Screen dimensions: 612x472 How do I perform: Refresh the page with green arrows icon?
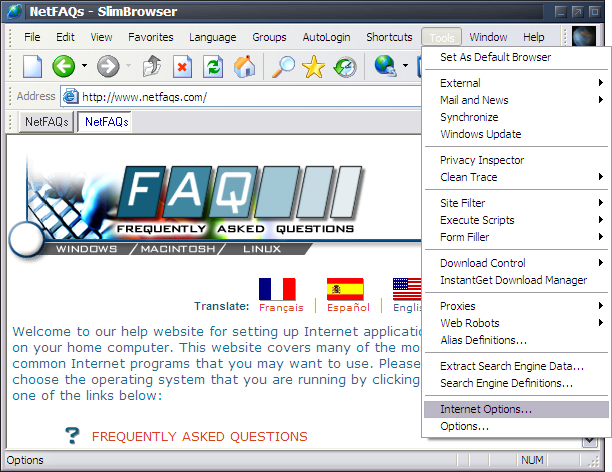[x=213, y=66]
